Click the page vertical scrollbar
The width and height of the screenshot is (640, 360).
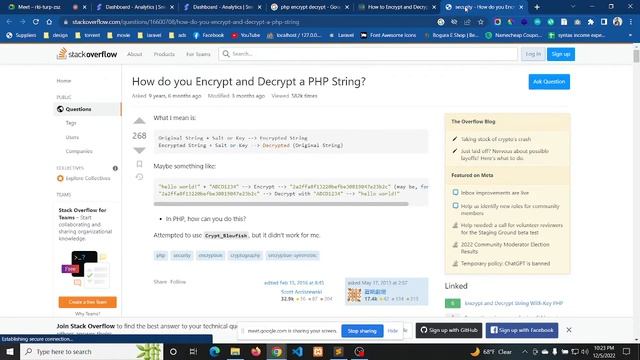pyautogui.click(x=636, y=56)
